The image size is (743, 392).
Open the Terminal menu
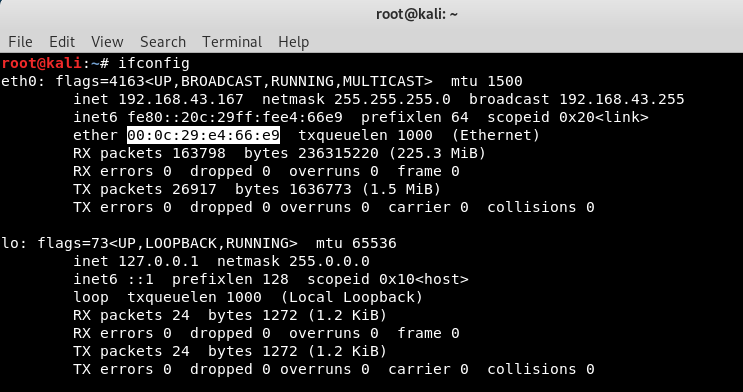pyautogui.click(x=232, y=42)
